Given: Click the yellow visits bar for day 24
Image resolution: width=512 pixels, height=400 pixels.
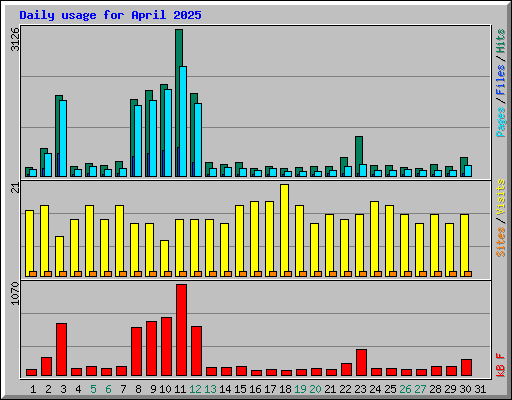Looking at the screenshot, I should click(x=374, y=239).
